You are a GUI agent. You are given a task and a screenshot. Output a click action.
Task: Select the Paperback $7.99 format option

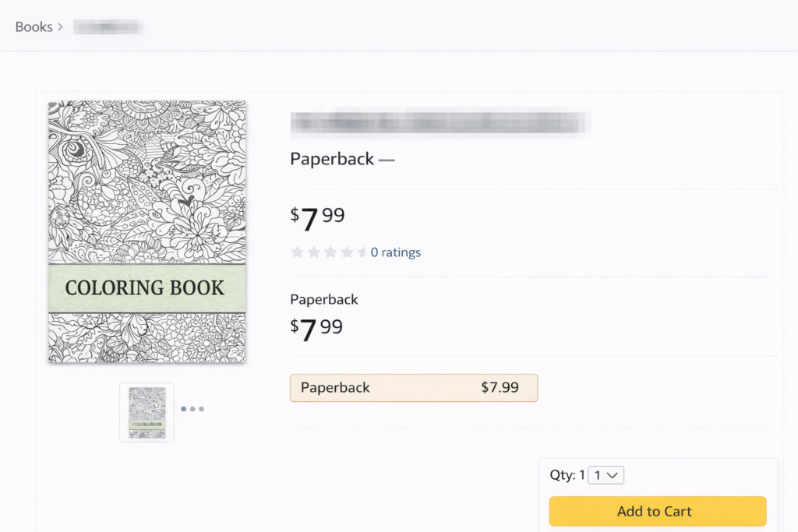(x=413, y=388)
